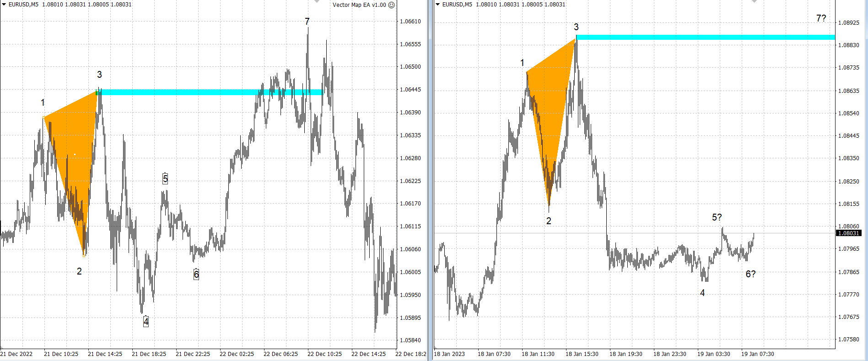The height and width of the screenshot is (361, 868).
Task: Click the Vector Map EA smiley face icon
Action: pyautogui.click(x=391, y=5)
